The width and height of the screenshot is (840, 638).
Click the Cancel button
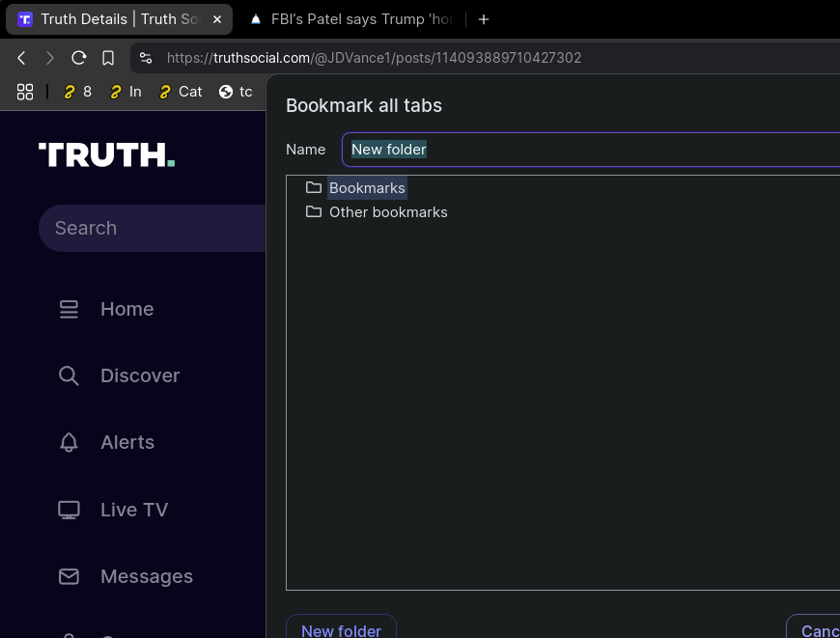point(813,626)
